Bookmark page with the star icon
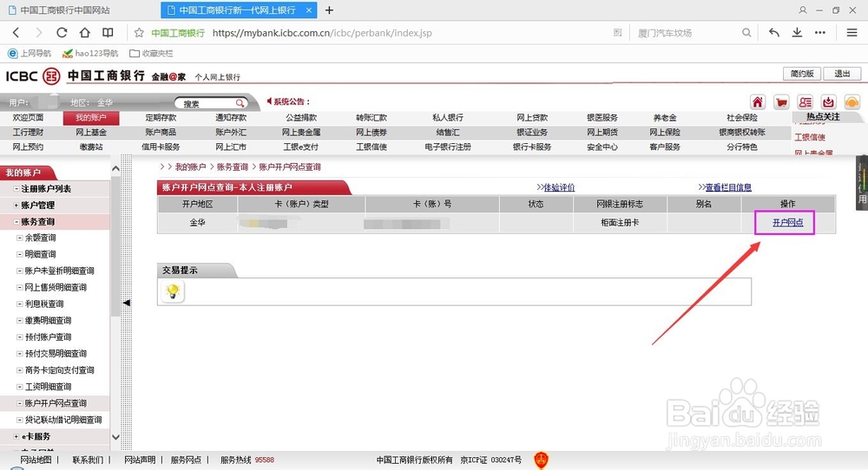Image resolution: width=868 pixels, height=470 pixels. [x=139, y=33]
